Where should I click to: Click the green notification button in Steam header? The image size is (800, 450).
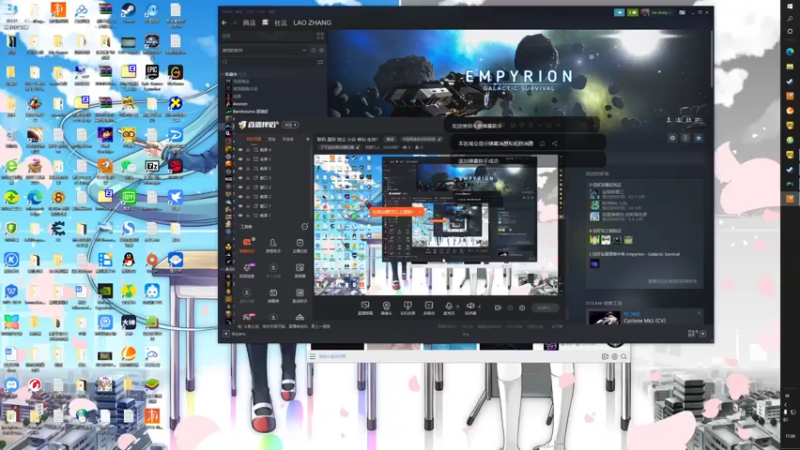tap(633, 12)
